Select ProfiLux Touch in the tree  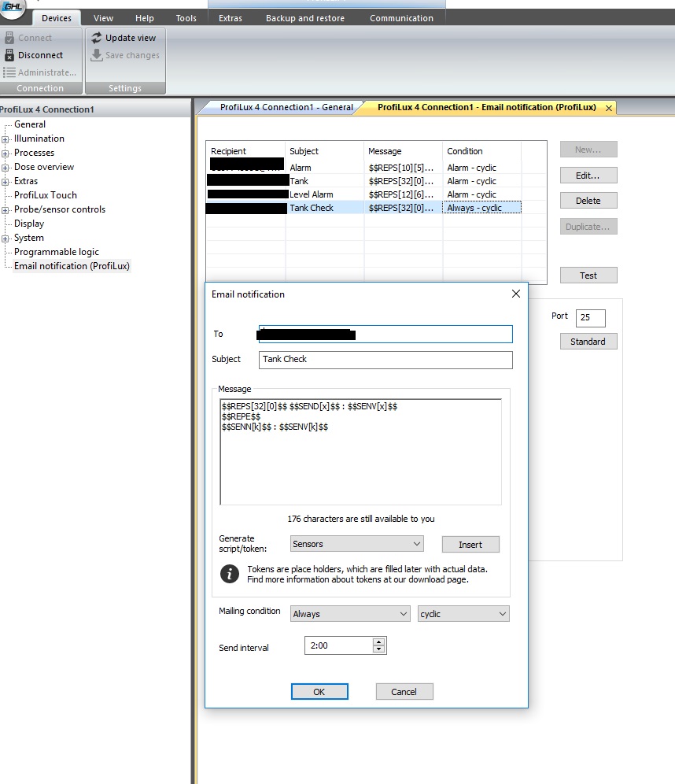click(46, 195)
